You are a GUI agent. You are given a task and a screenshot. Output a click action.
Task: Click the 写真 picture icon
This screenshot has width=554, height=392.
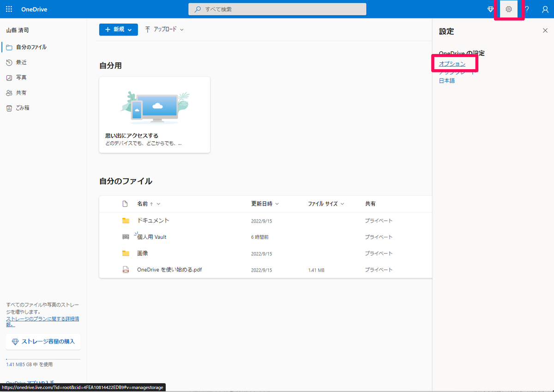9,78
